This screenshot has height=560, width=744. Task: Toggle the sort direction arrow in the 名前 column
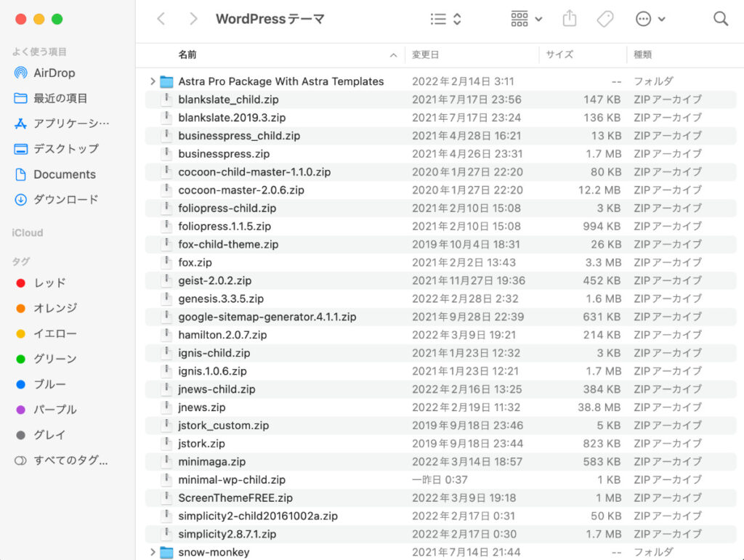[x=393, y=55]
